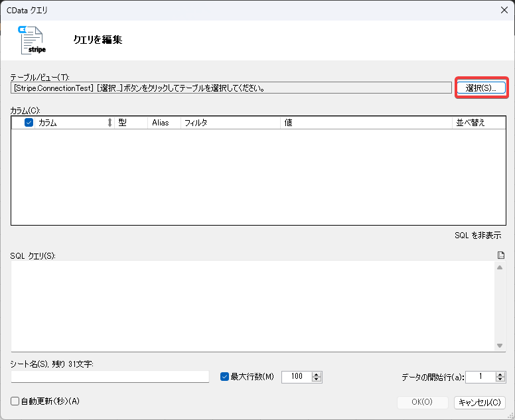Enable the 自動更新(秒)(A) checkbox
Image resolution: width=515 pixels, height=420 pixels.
click(x=15, y=401)
